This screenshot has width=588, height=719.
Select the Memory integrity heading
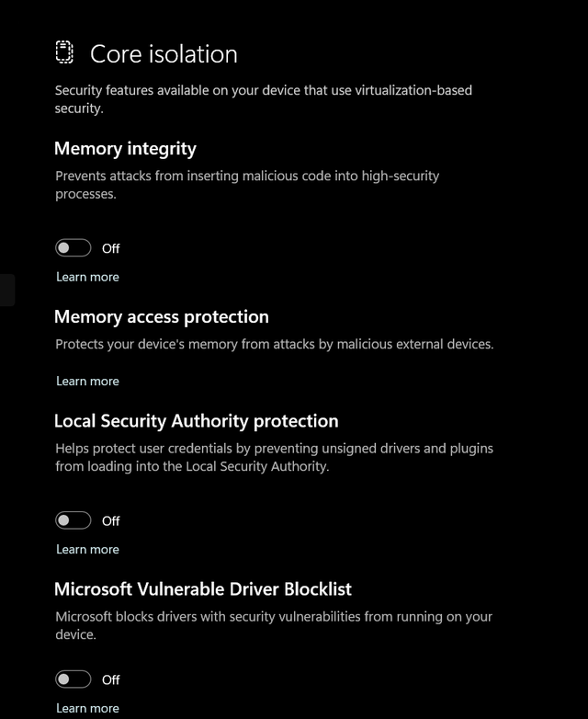point(125,148)
